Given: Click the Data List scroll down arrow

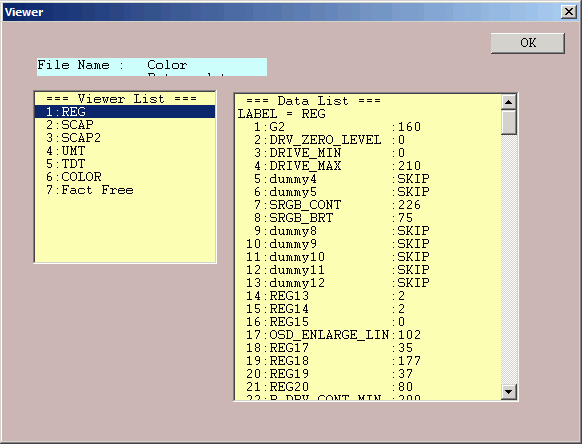Looking at the screenshot, I should (x=508, y=392).
